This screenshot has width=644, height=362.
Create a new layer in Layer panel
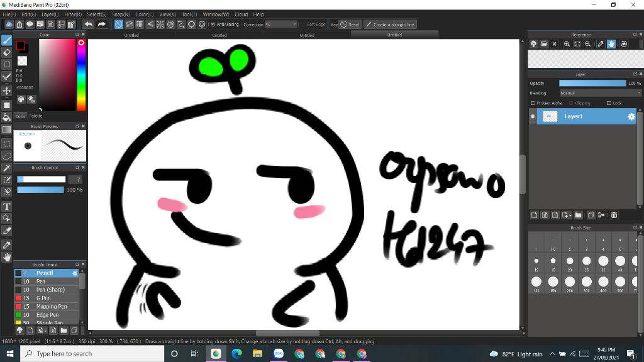click(x=535, y=215)
